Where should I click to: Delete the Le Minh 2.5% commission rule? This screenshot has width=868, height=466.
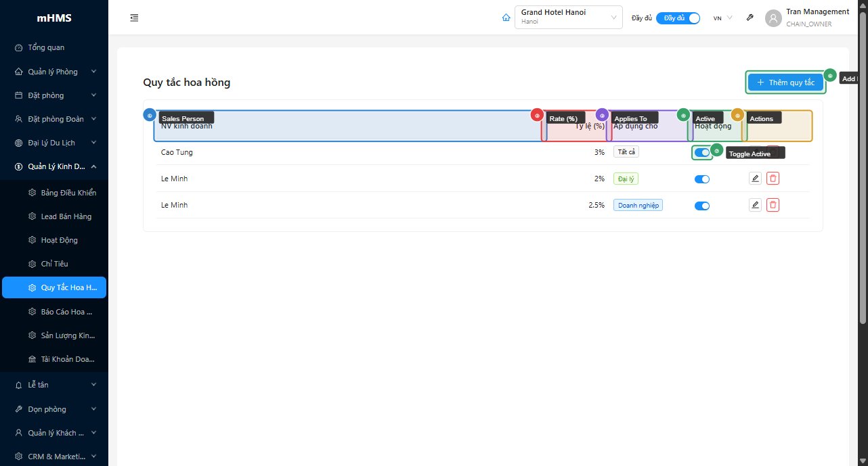[773, 205]
